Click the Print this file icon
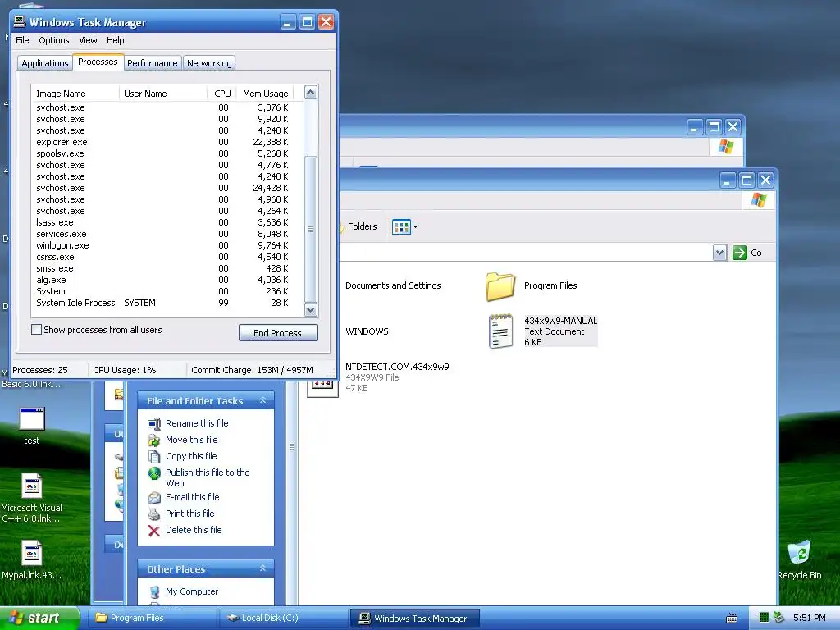Viewport: 840px width, 630px height. click(154, 514)
